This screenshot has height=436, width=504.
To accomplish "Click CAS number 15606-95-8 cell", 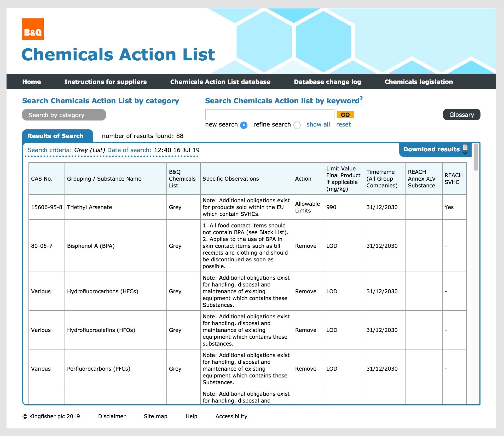I will (x=47, y=207).
